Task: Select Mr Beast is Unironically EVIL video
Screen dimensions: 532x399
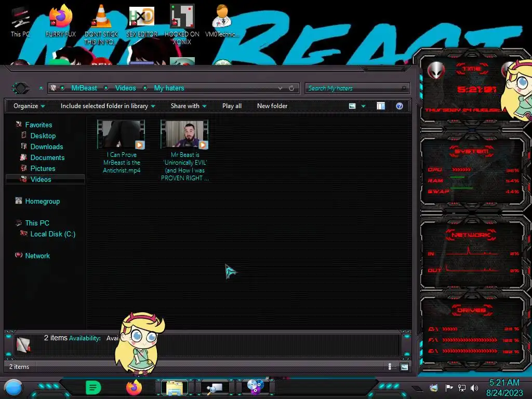Action: (x=185, y=151)
